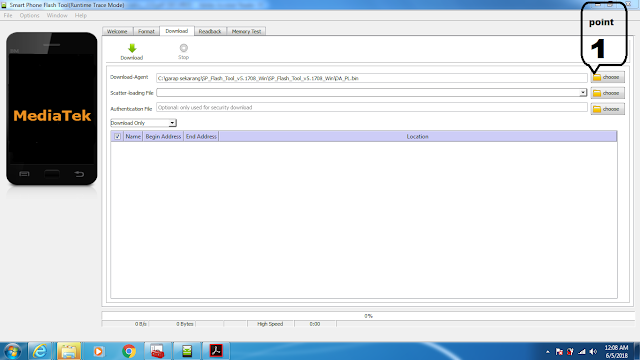Click the 0:00 elapsed time status entry
The width and height of the screenshot is (640, 360).
click(x=315, y=324)
